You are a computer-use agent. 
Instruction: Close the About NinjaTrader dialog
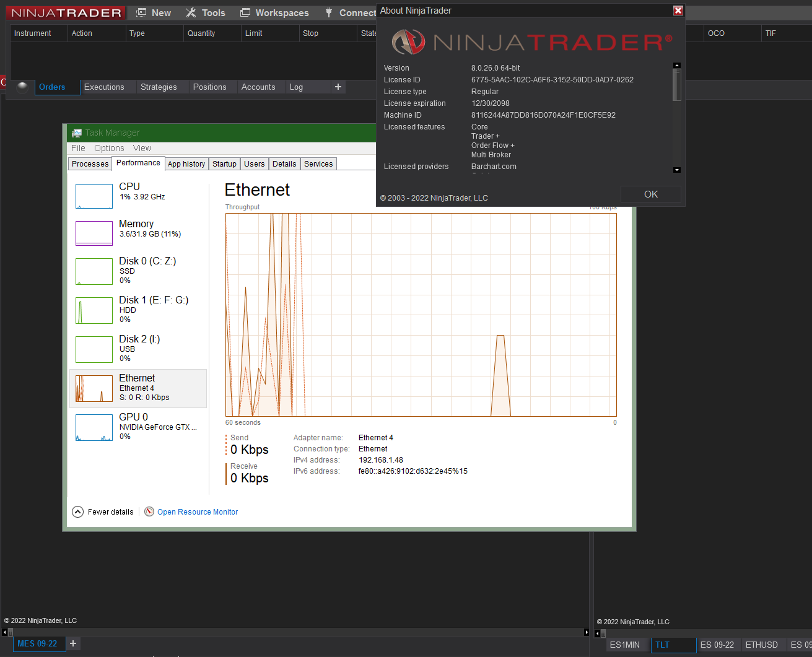[x=678, y=11]
